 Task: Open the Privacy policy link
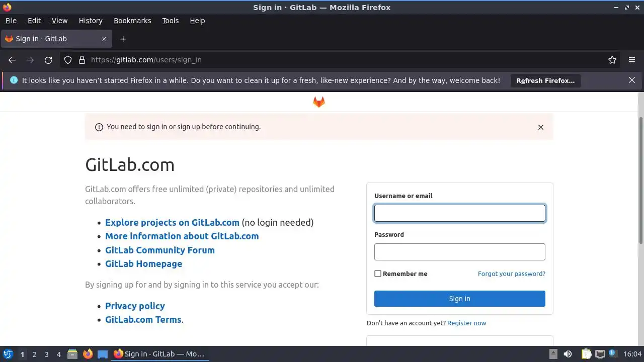coord(135,306)
